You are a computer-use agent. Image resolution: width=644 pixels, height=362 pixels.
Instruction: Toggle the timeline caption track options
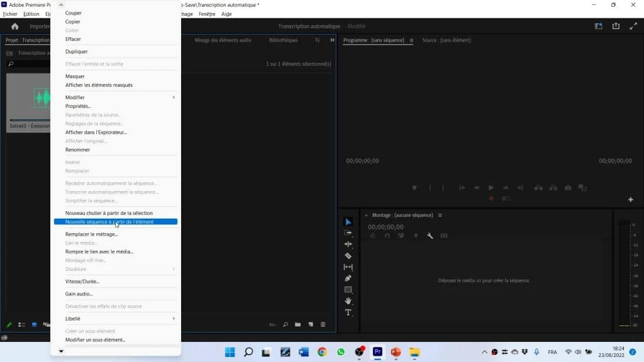(x=444, y=236)
